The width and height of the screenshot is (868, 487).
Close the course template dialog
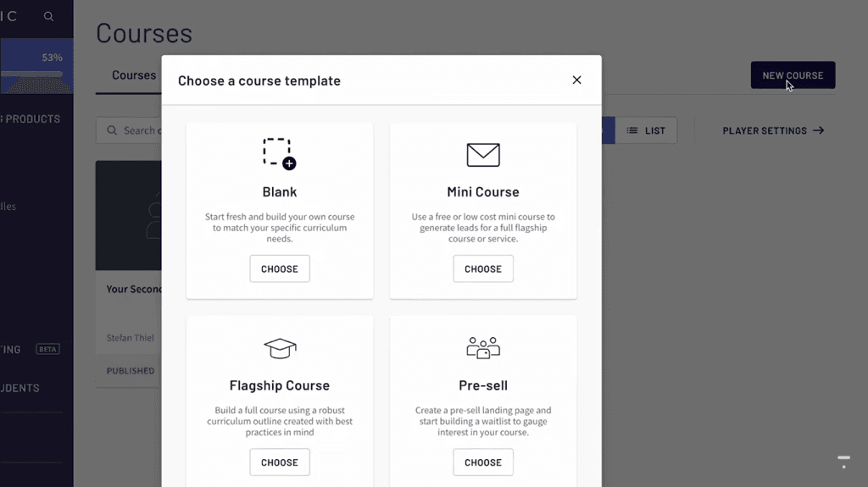coord(576,80)
